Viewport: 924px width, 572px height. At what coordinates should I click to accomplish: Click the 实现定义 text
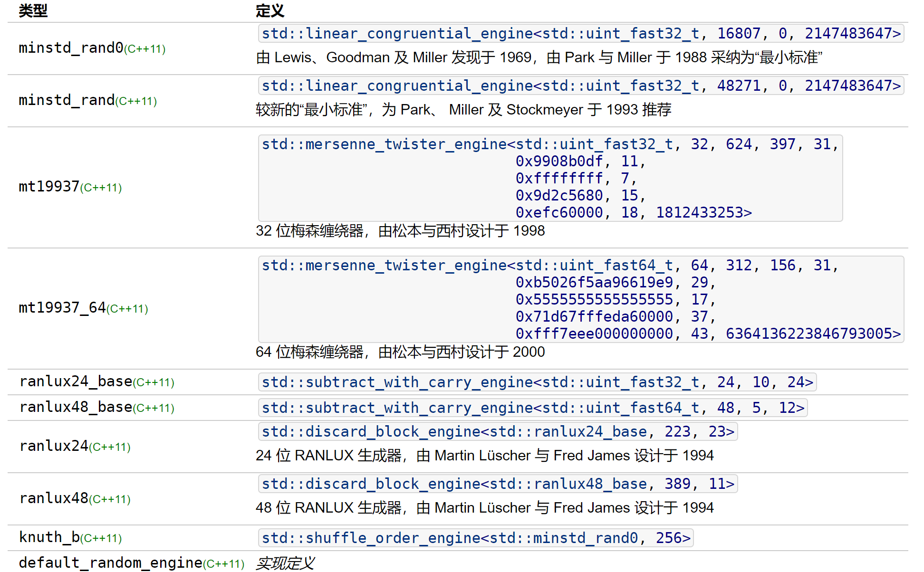pos(285,563)
